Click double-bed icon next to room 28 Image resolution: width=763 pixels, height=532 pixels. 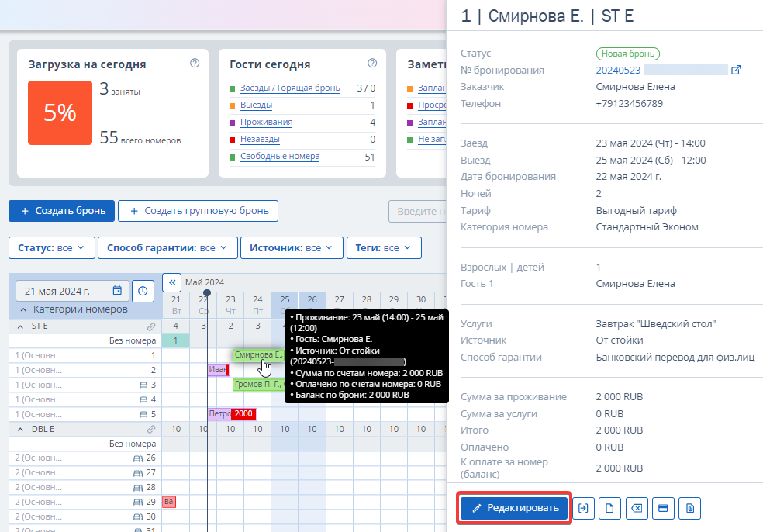point(138,487)
